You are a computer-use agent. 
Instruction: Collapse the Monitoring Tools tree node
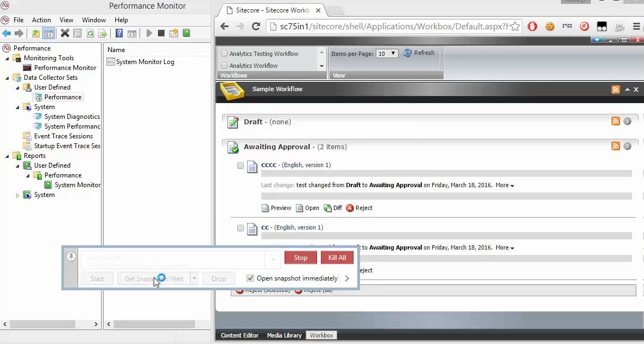[x=7, y=58]
